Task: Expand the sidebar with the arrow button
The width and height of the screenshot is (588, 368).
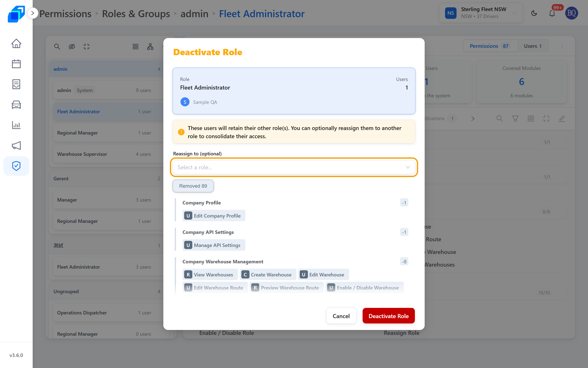Action: (x=32, y=13)
